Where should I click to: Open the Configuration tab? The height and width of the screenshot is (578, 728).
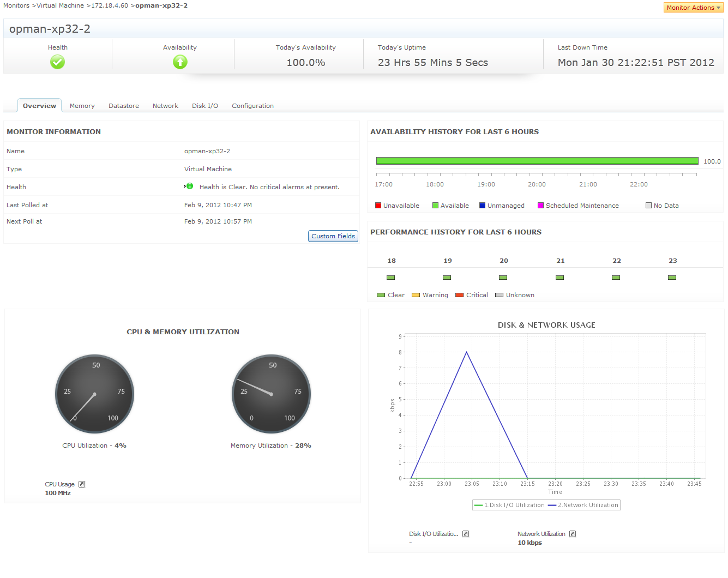[252, 106]
